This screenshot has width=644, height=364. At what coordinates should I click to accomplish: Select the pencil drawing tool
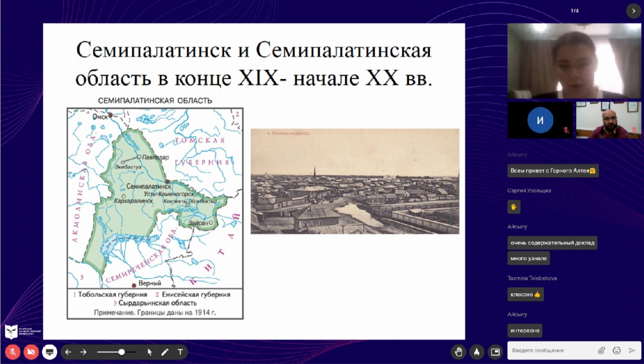165,352
